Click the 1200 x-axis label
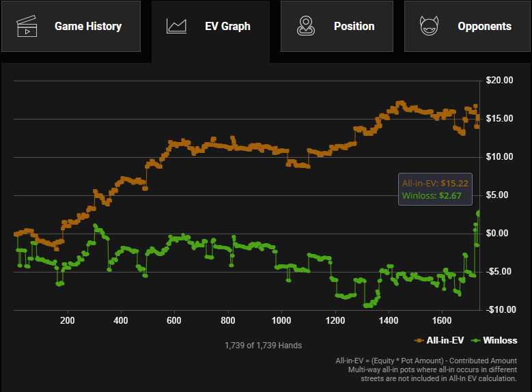Image resolution: width=532 pixels, height=392 pixels. (335, 321)
